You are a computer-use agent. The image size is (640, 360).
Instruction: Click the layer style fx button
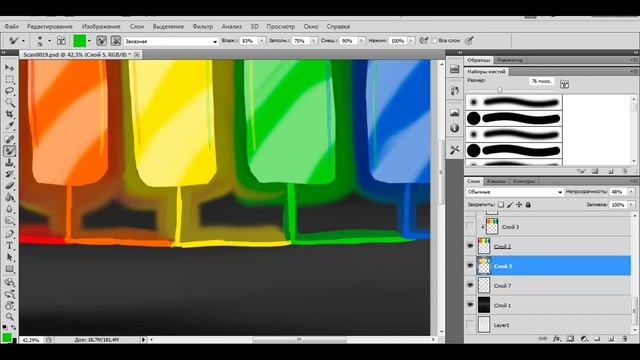[557, 339]
